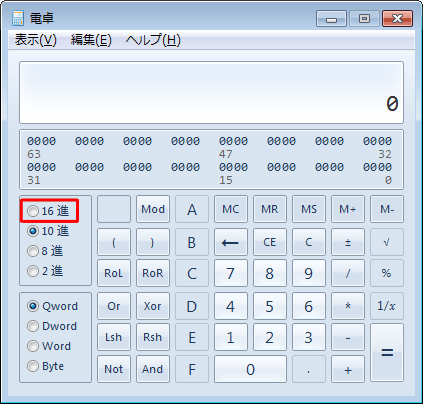Open the ヘルプ(H) menu

(153, 40)
